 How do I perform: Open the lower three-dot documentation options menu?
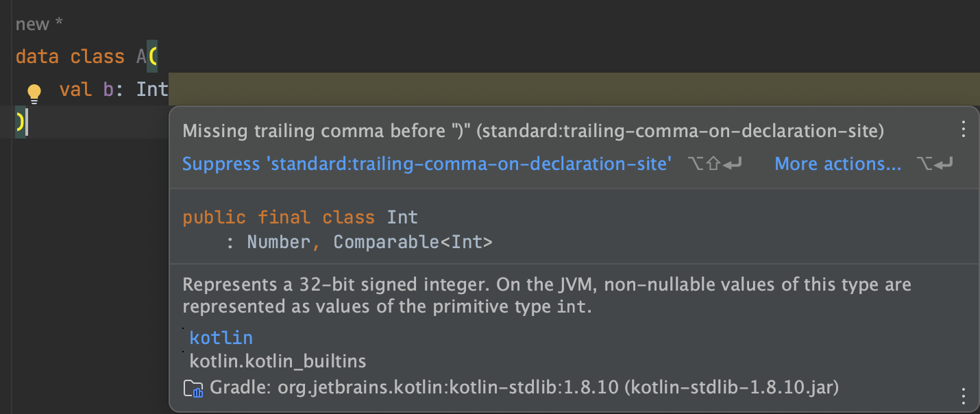pyautogui.click(x=964, y=396)
